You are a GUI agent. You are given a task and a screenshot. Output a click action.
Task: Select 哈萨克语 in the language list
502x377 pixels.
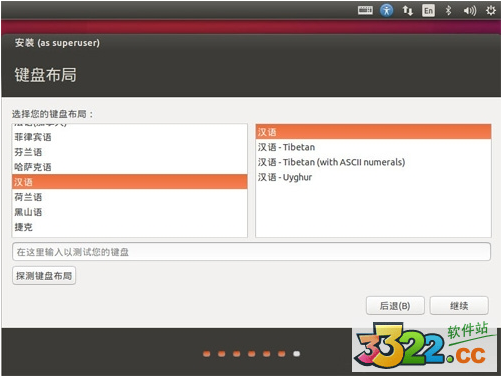coord(130,167)
